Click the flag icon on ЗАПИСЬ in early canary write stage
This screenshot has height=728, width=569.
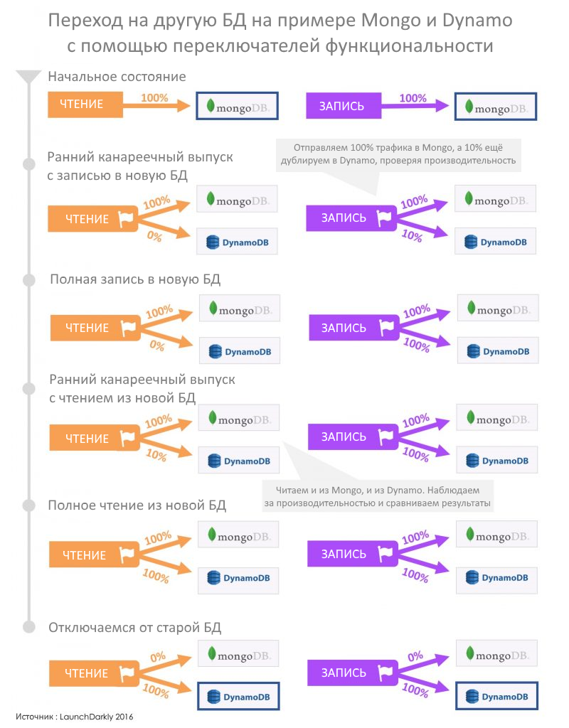point(383,218)
